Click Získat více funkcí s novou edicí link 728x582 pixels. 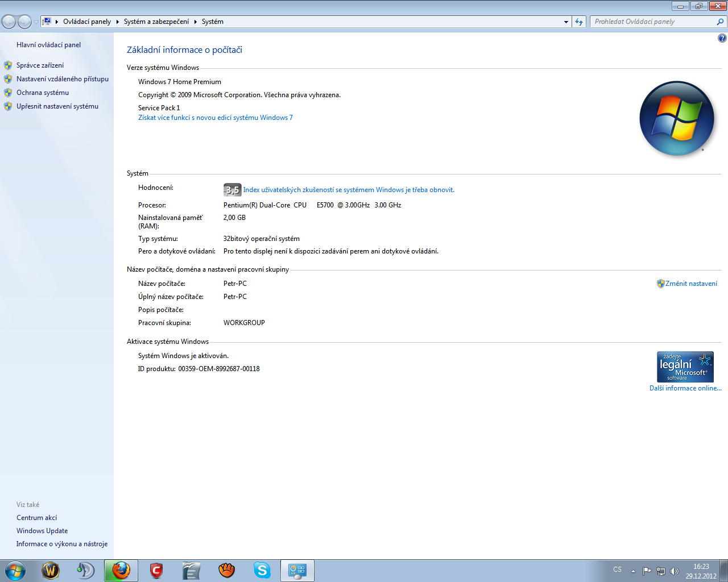pyautogui.click(x=216, y=118)
